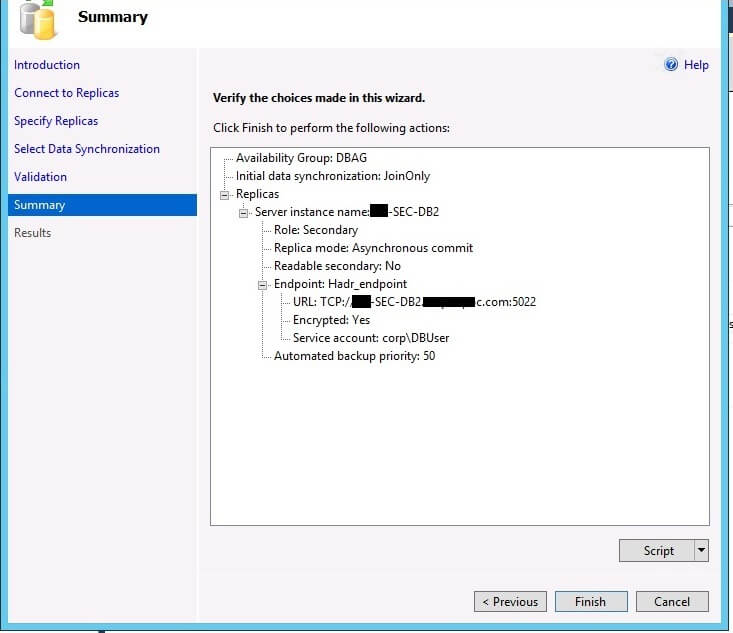Select the 'Availability Group: DBAG' row
Viewport: 733px width, 633px height.
[301, 158]
